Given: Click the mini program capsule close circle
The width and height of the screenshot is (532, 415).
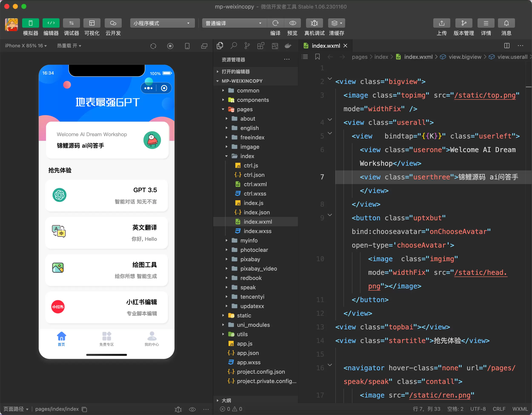Looking at the screenshot, I should pyautogui.click(x=164, y=88).
